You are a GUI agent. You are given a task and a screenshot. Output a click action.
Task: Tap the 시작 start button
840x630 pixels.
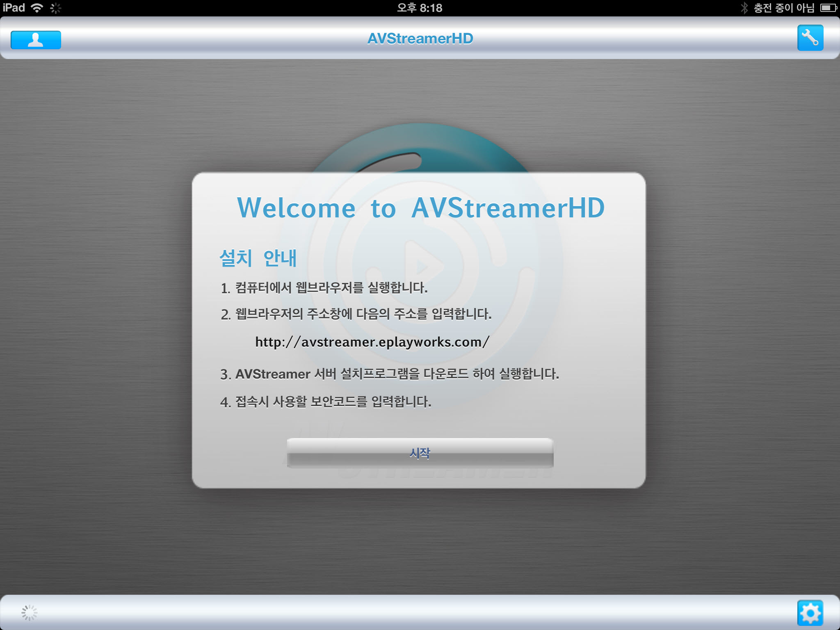420,453
